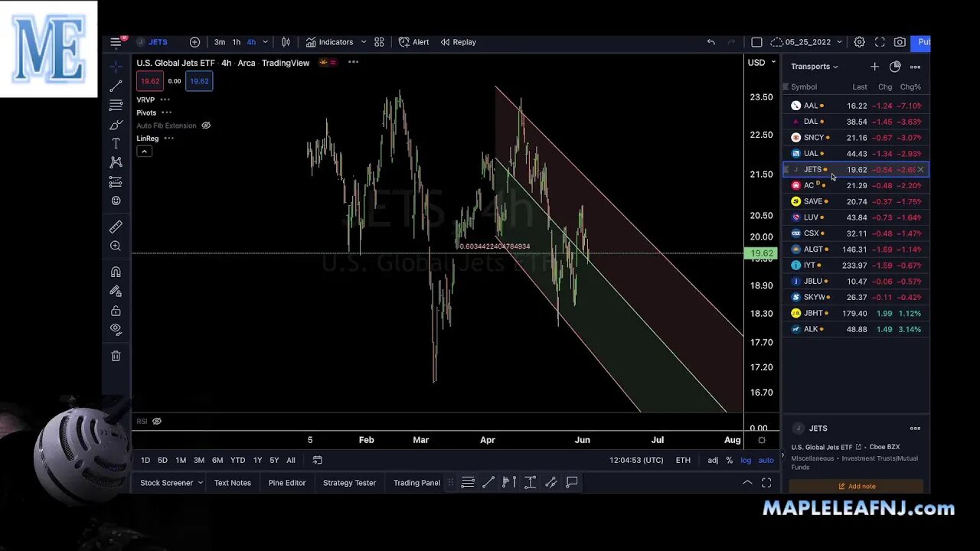Start bar Replay mode

click(458, 42)
